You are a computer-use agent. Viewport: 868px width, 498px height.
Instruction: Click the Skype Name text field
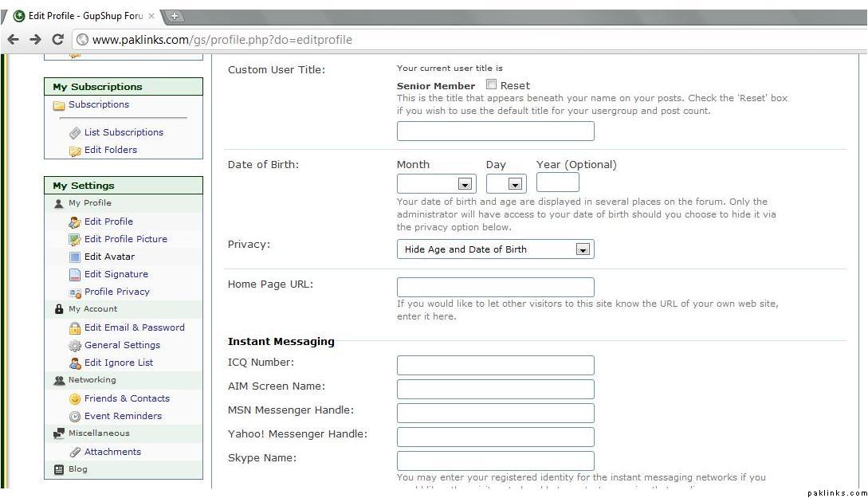click(x=495, y=461)
